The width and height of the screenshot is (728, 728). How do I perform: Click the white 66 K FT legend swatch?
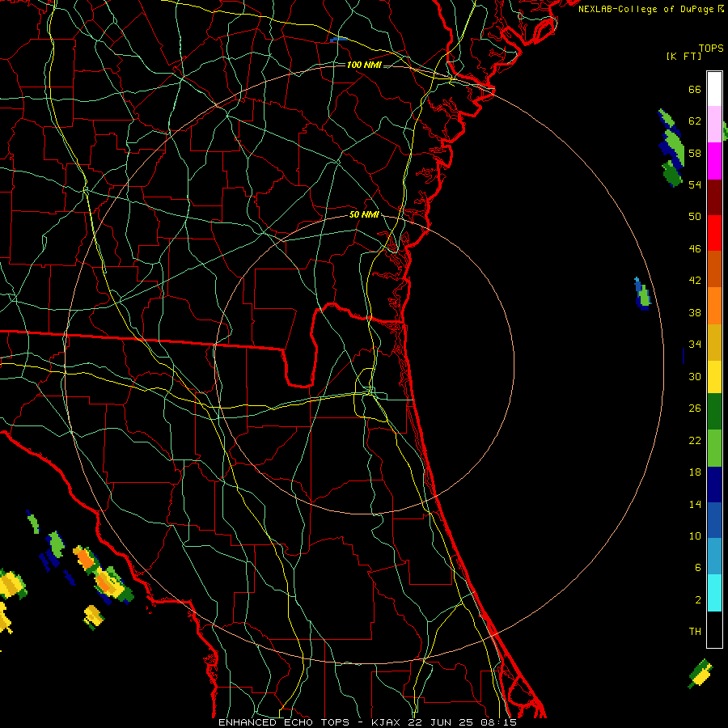714,89
